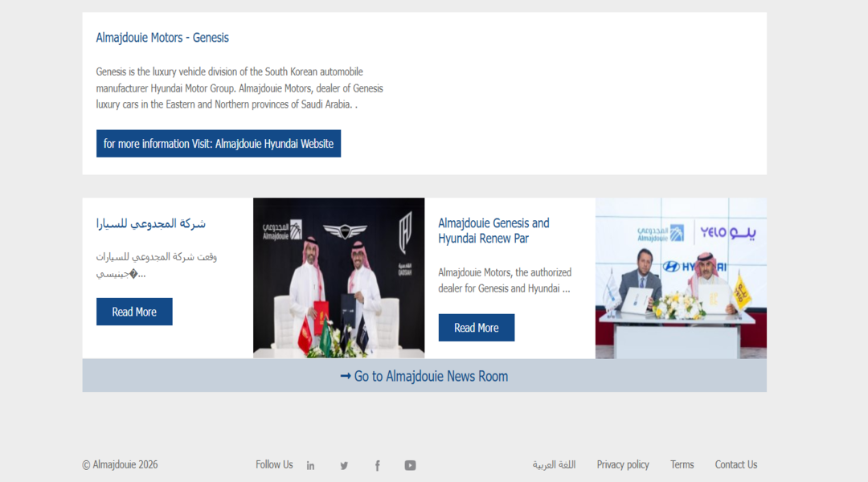The height and width of the screenshot is (482, 868).
Task: Open the Twitter bird icon in footer
Action: [x=344, y=465]
